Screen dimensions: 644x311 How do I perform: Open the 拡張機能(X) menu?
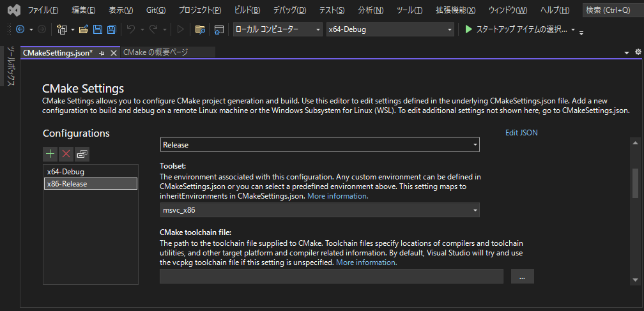(456, 10)
